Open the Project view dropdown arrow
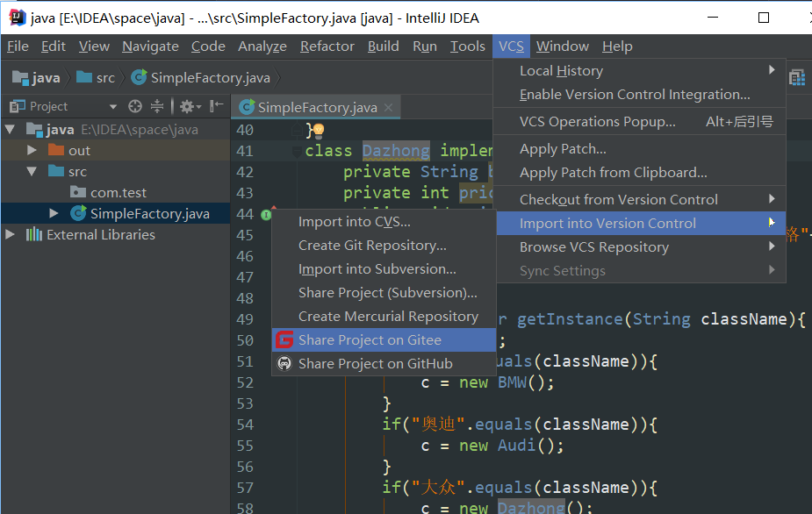Viewport: 812px width, 514px height. [113, 107]
